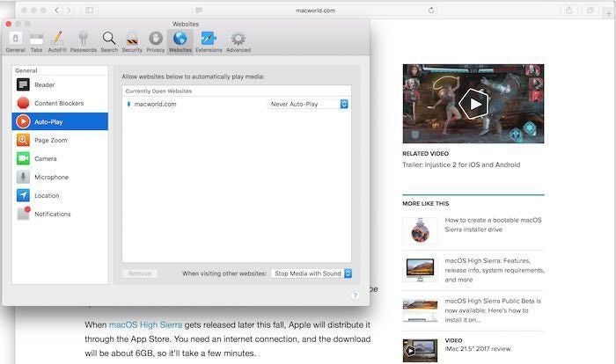Click the iMac thumbnail for High Sierra features
616x364 pixels.
tap(420, 269)
